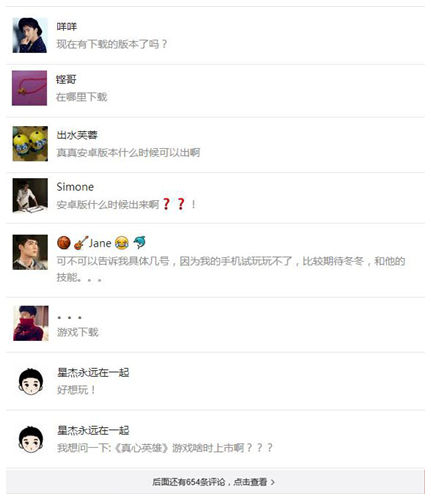The image size is (431, 500).
Task: Click the red question marks in Simone's comment
Action: [173, 204]
